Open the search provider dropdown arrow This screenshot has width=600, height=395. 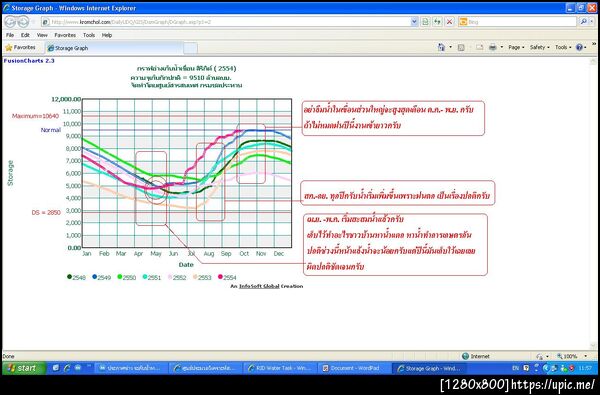(x=592, y=22)
